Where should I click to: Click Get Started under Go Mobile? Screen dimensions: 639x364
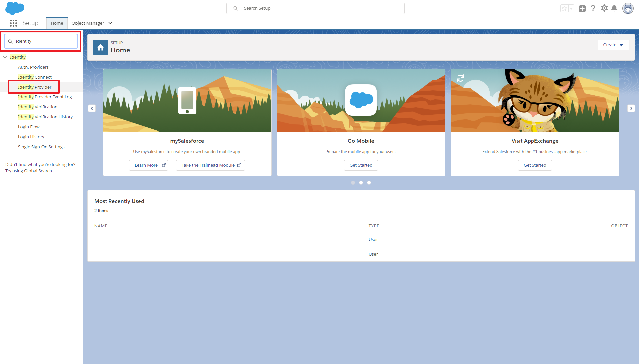tap(361, 165)
